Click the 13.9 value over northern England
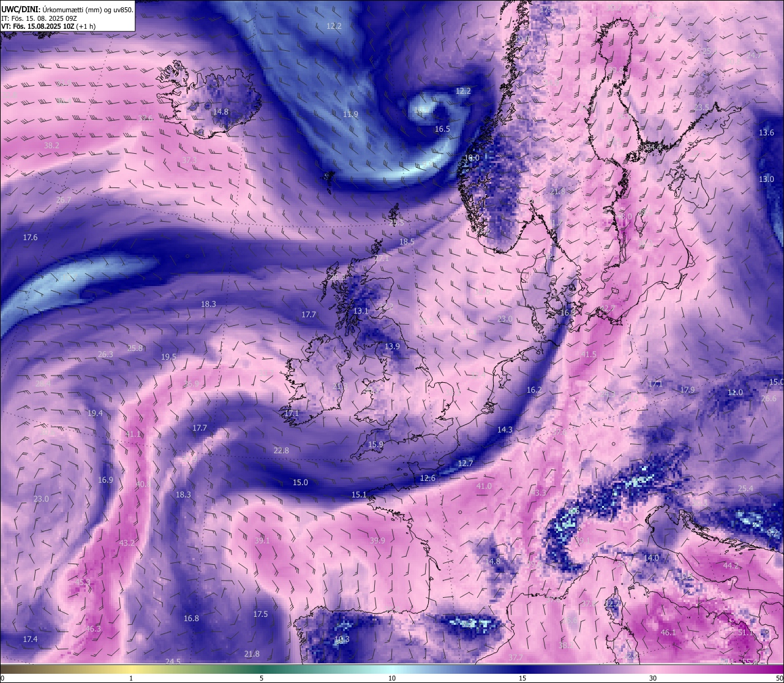 point(392,346)
